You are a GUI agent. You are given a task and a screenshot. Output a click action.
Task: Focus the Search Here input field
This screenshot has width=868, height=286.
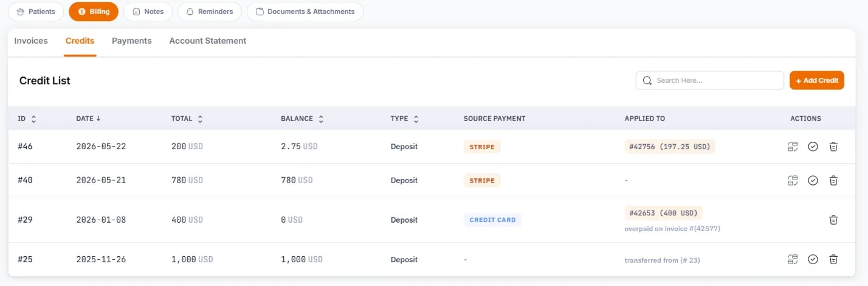[x=710, y=80]
